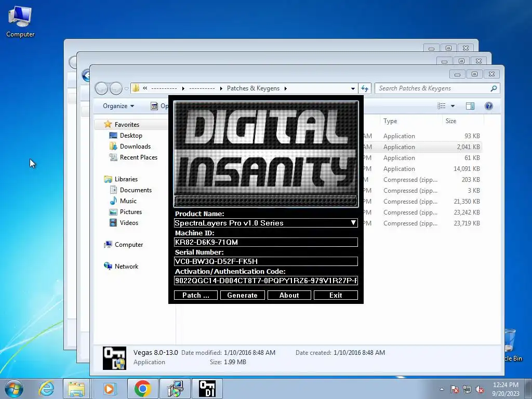Open Recent Places in navigation pane
The width and height of the screenshot is (532, 399).
point(138,157)
